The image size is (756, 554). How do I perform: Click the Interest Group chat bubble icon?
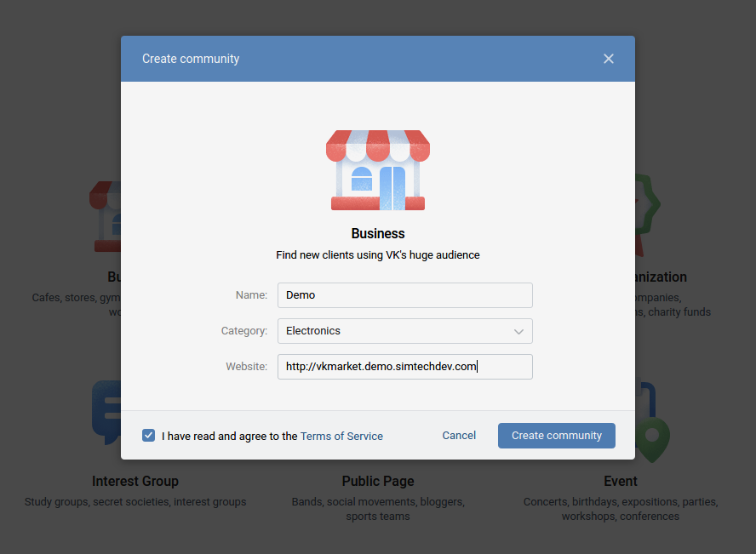(x=106, y=413)
